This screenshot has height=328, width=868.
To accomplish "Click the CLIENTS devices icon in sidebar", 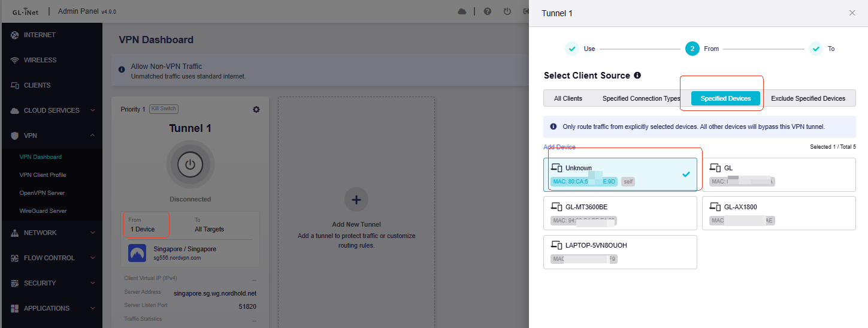I will (15, 85).
